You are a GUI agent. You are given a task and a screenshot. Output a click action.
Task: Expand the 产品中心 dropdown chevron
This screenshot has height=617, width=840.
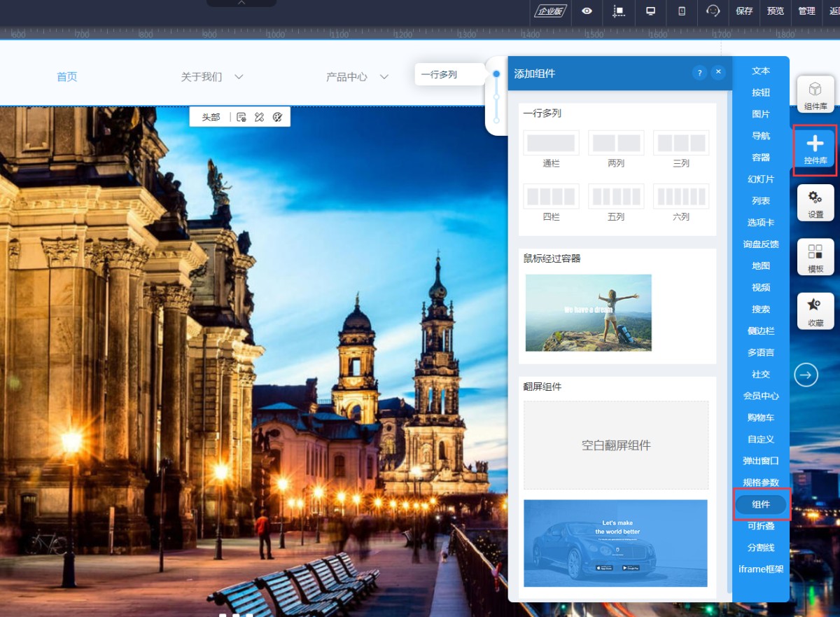384,77
